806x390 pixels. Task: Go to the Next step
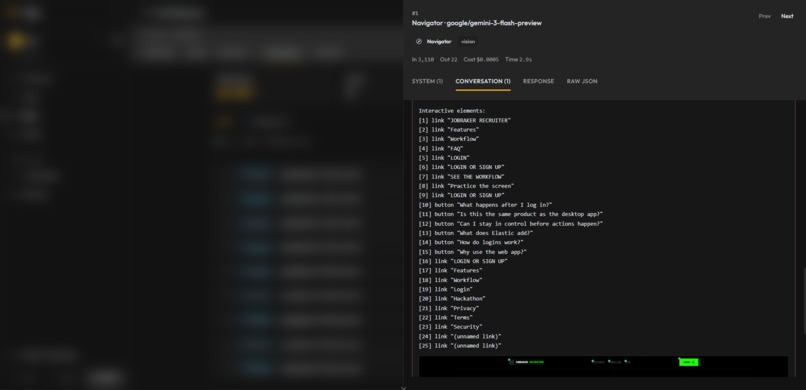coord(787,16)
